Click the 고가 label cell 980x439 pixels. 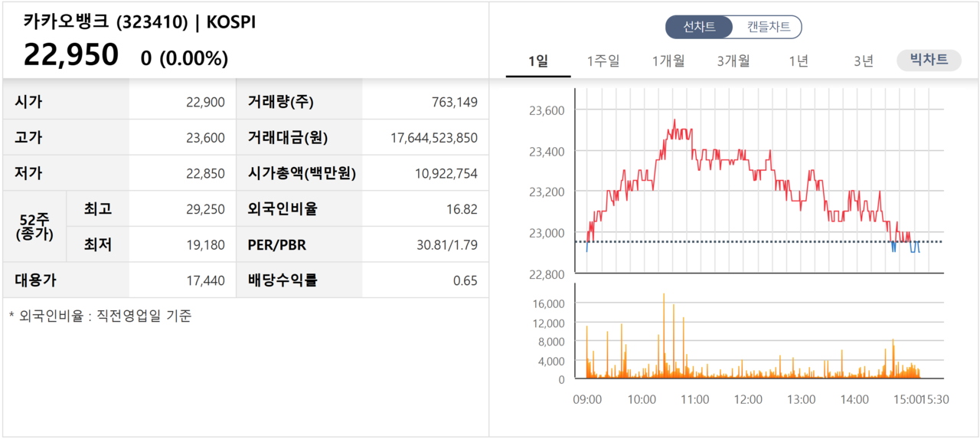[66, 138]
